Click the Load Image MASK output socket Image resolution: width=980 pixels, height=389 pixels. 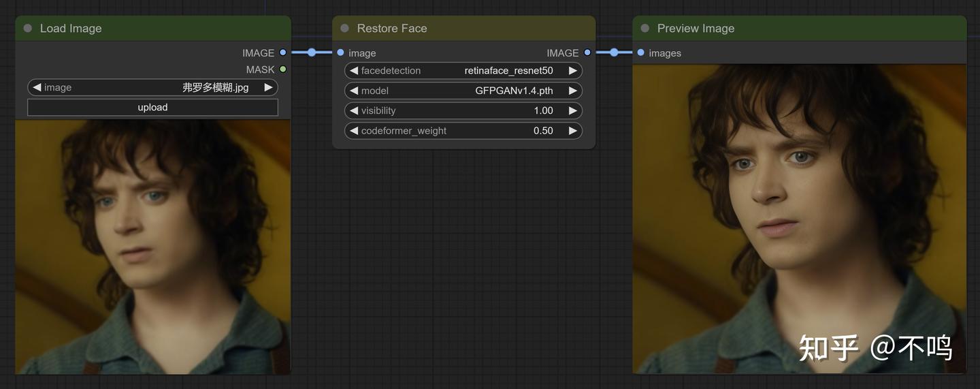(x=283, y=69)
